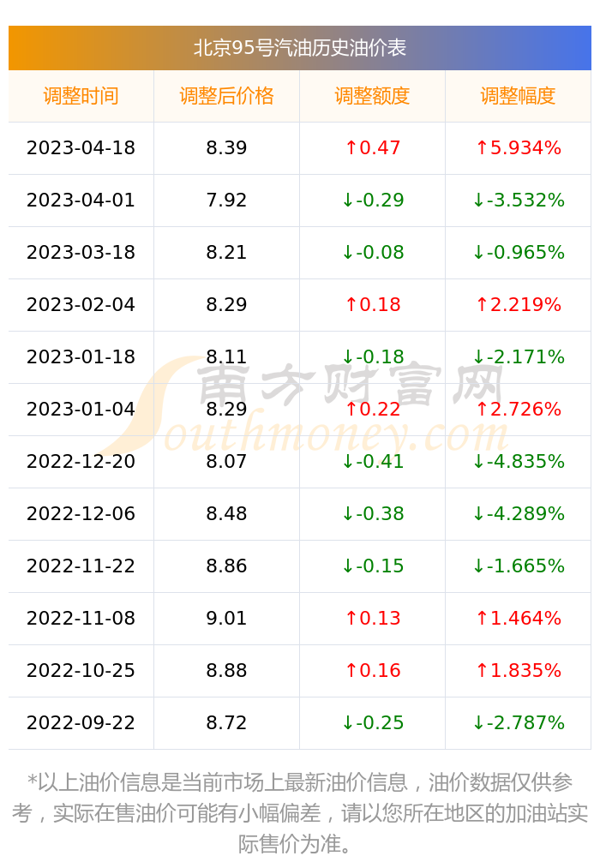The image size is (600, 868).
Task: Click the 9.01 price cell
Action: click(x=226, y=619)
